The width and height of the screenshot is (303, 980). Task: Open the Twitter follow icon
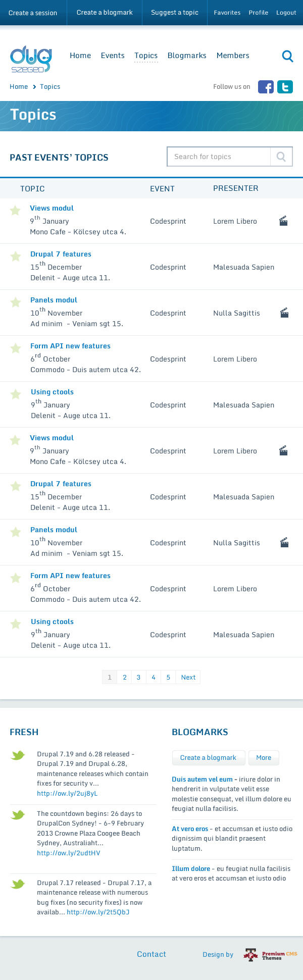(285, 87)
